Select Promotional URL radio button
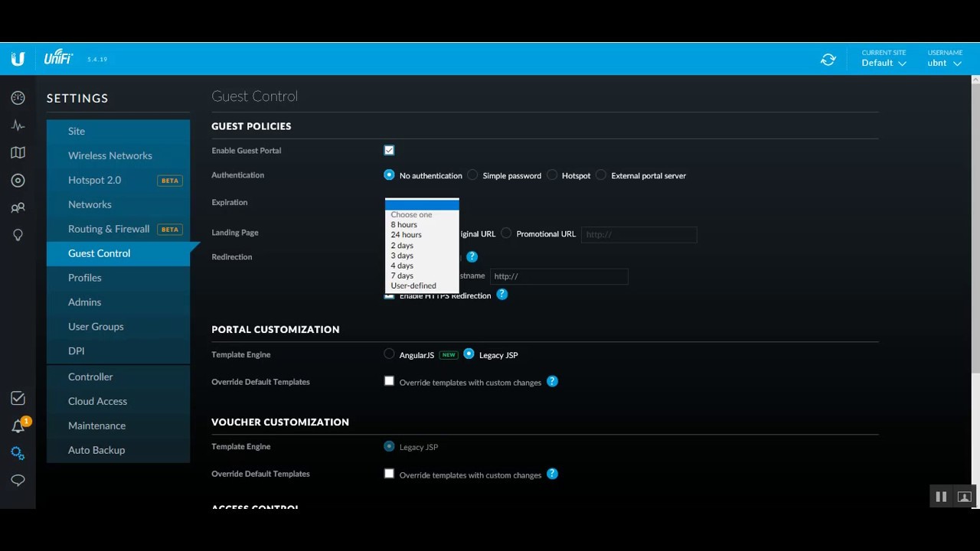Image resolution: width=980 pixels, height=551 pixels. point(506,233)
